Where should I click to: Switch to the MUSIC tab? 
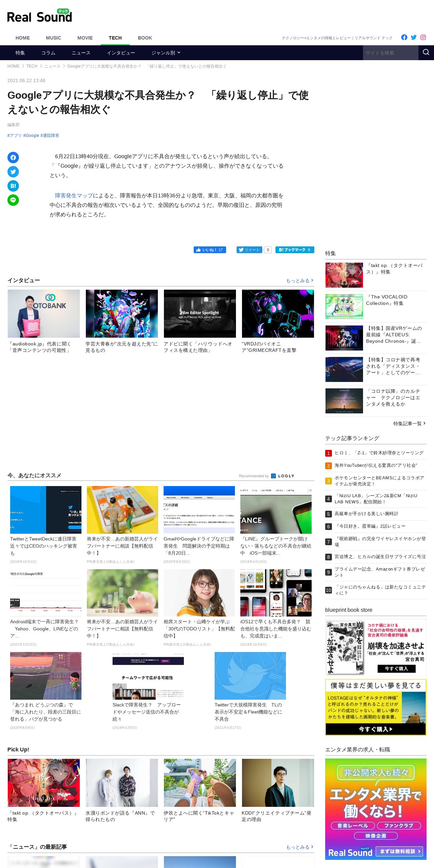(53, 38)
